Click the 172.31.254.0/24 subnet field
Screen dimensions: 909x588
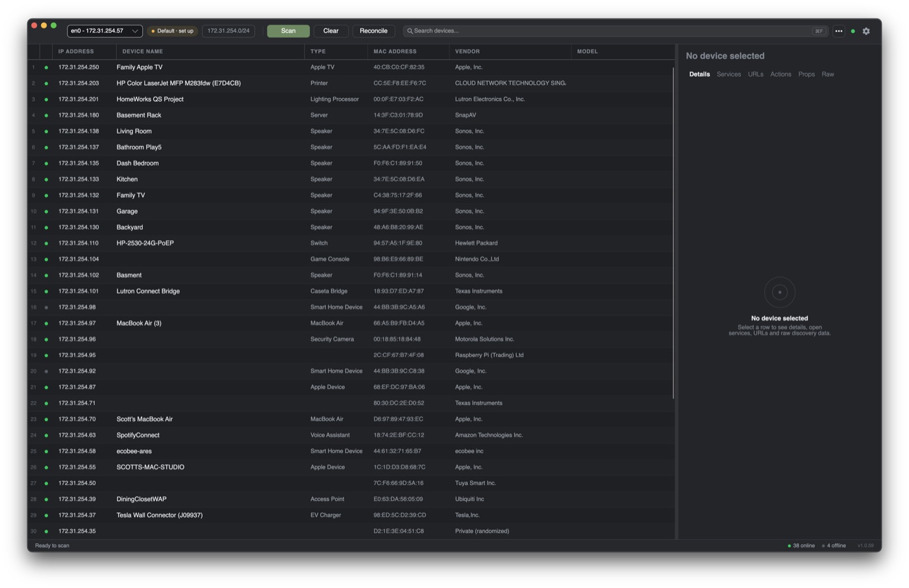[x=229, y=31]
